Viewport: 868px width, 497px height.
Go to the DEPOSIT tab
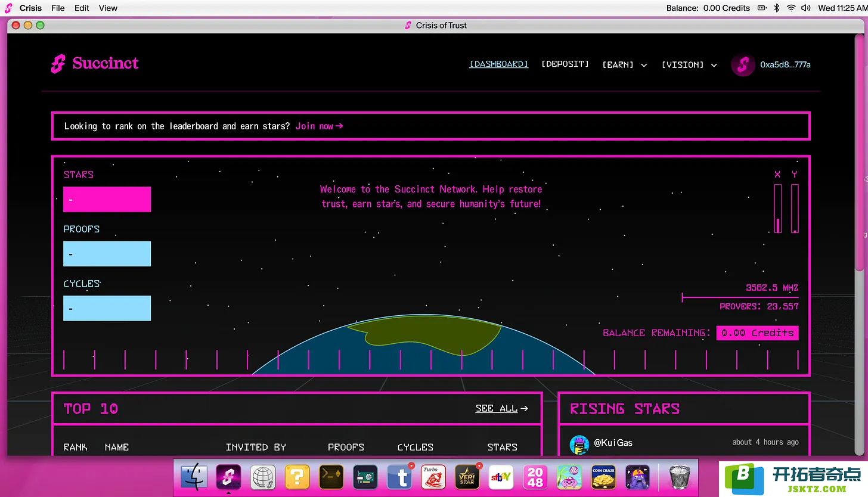pyautogui.click(x=565, y=64)
